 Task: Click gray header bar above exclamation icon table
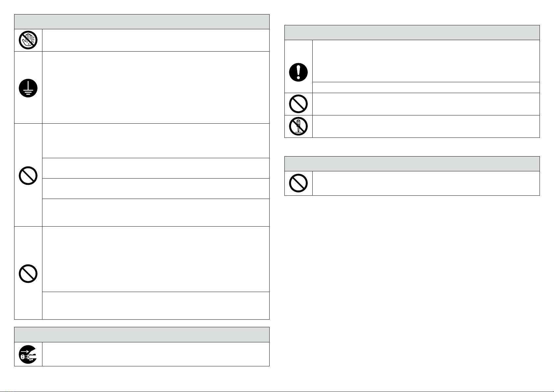412,33
